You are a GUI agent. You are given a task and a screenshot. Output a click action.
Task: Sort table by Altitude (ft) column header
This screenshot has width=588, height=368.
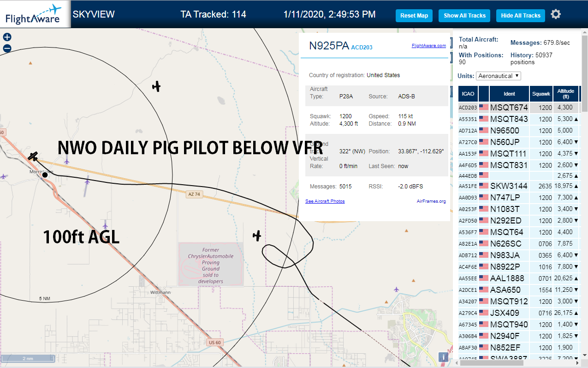[565, 94]
